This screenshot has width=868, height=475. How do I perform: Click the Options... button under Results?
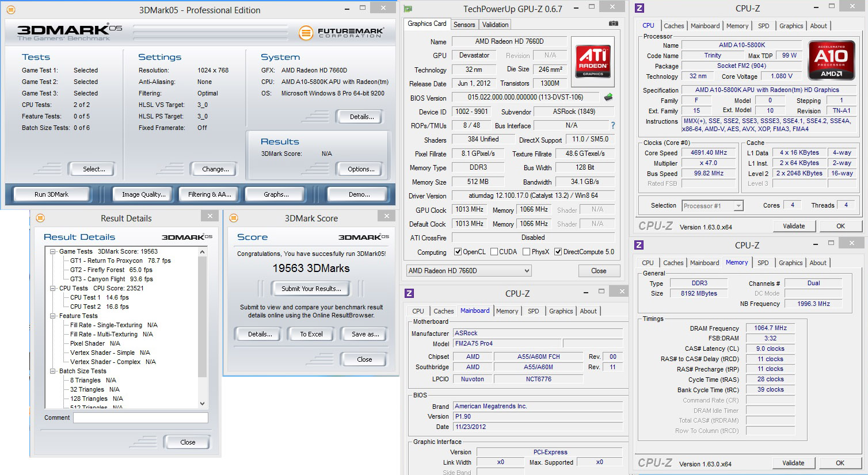361,169
